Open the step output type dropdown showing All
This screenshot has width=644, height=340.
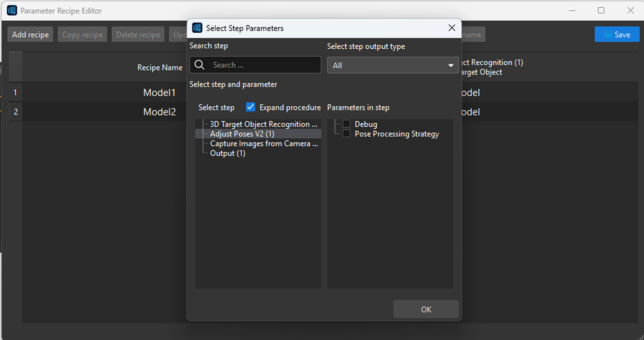click(393, 65)
